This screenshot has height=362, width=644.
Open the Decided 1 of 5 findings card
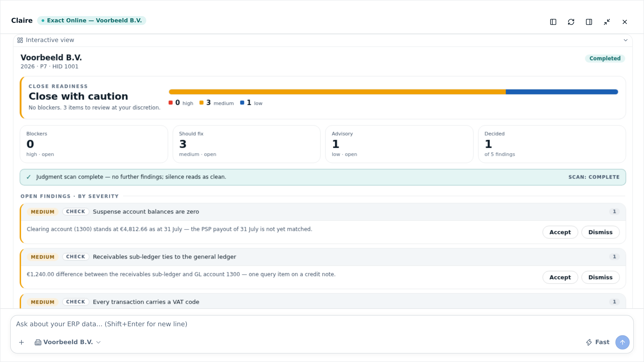552,144
